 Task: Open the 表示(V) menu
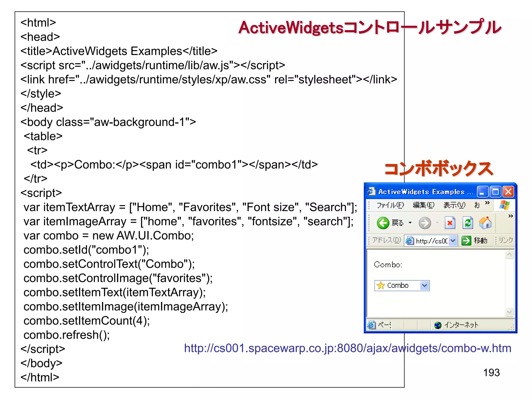(454, 205)
